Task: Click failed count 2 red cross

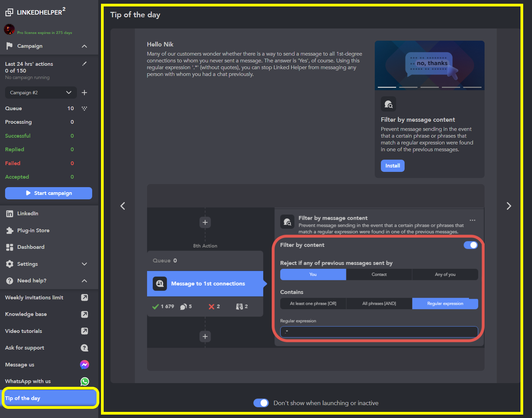Action: coord(212,306)
